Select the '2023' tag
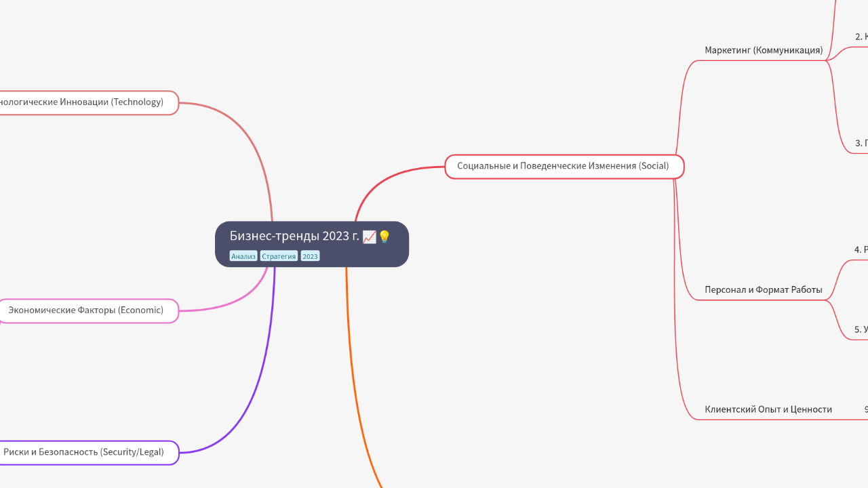Screen dimensions: 868x488 [x=310, y=256]
